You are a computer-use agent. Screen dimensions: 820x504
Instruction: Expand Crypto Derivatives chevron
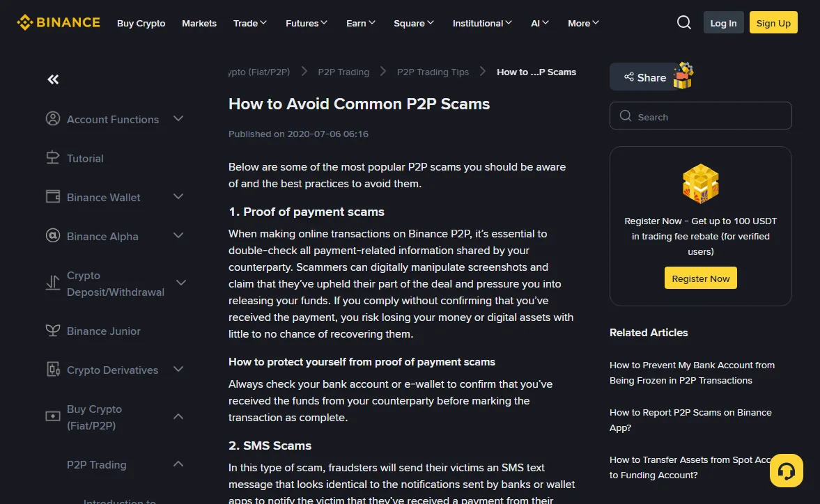click(178, 369)
